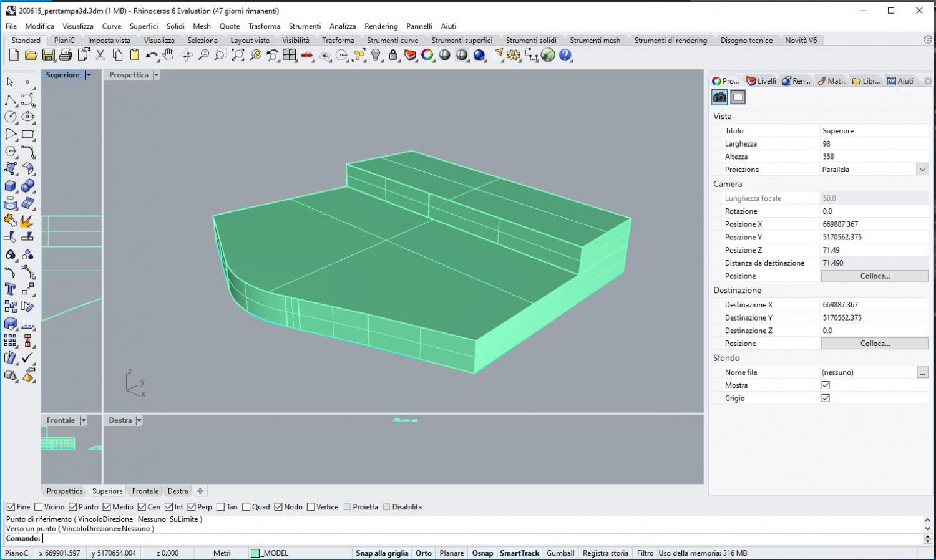The height and width of the screenshot is (560, 936).
Task: Select the Text object tool
Action: (11, 289)
